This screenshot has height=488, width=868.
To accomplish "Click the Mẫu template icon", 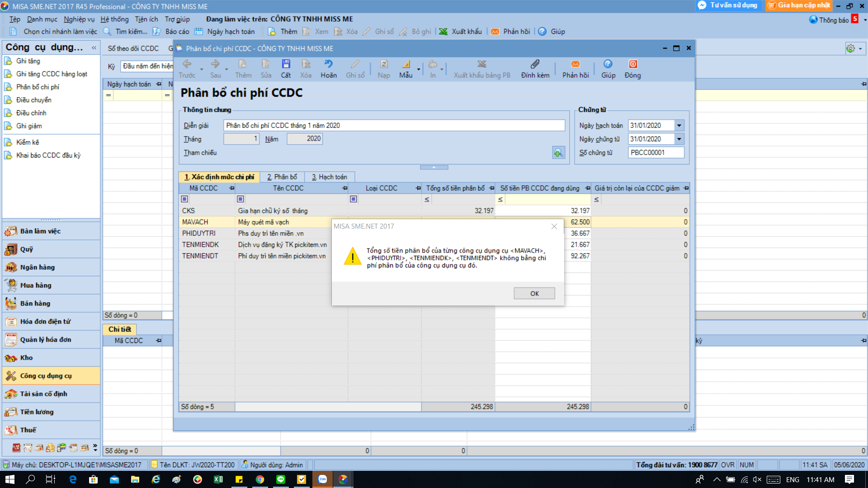I will tap(406, 64).
